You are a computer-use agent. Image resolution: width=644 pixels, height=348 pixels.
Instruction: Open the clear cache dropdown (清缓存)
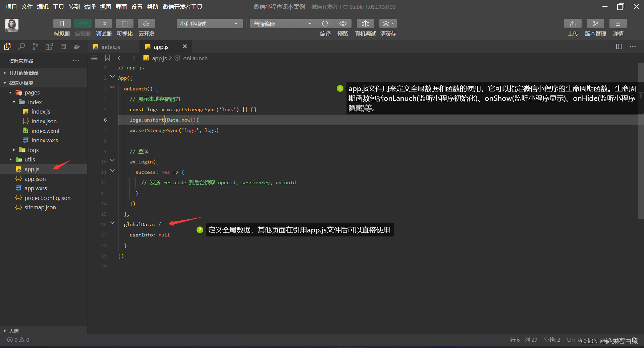coord(388,23)
